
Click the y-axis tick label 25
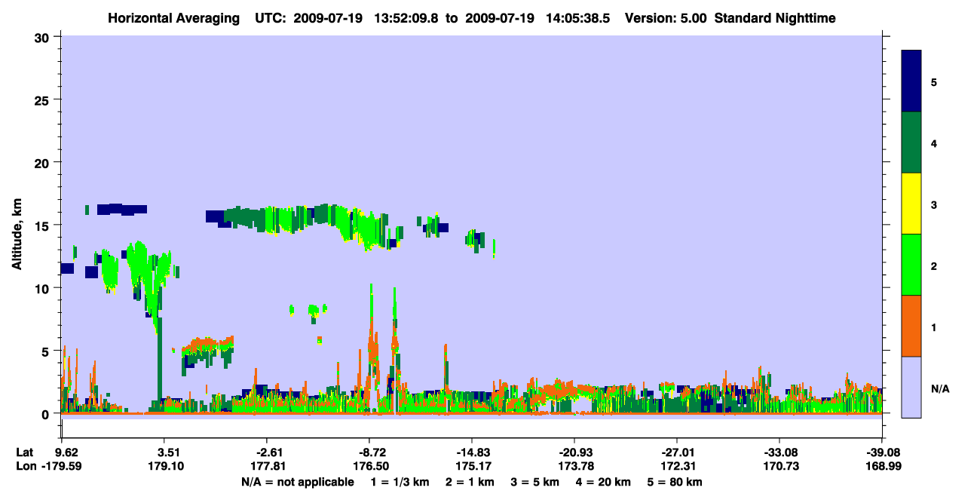[x=42, y=100]
